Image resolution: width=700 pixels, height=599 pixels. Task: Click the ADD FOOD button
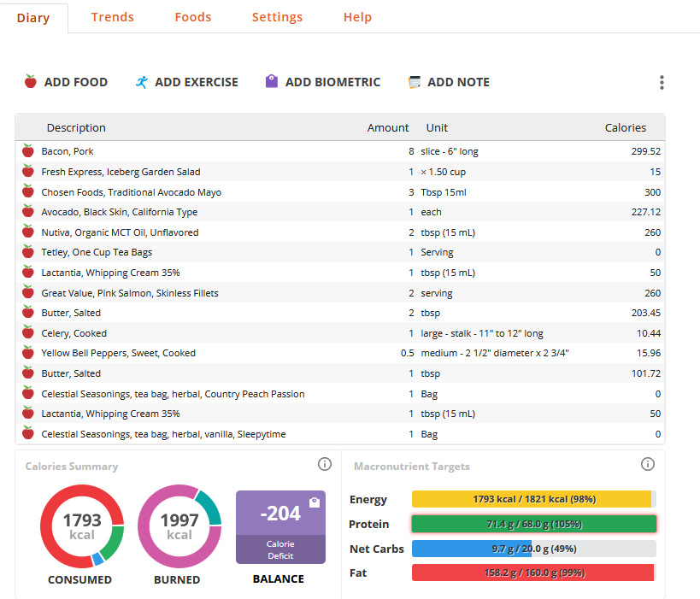point(66,82)
